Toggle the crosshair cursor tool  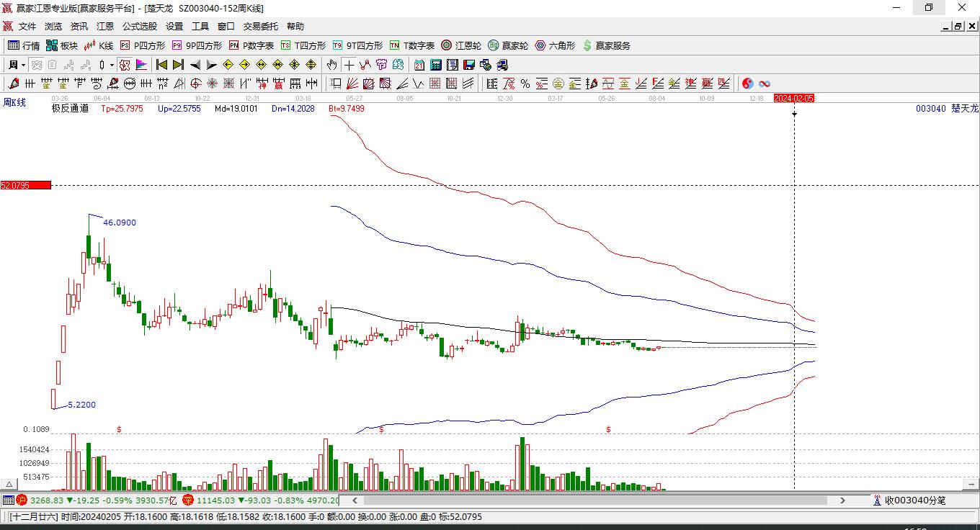point(349,65)
